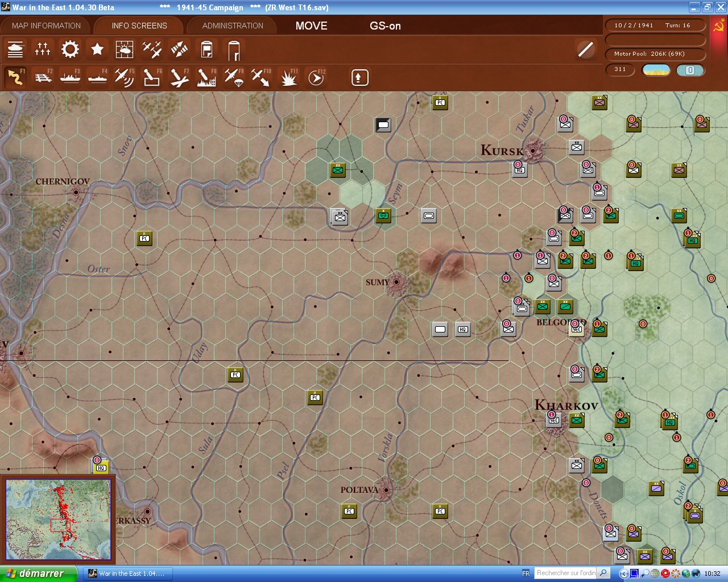The image size is (728, 582).
Task: Open the losses screen with grave crosses
Action: click(43, 50)
